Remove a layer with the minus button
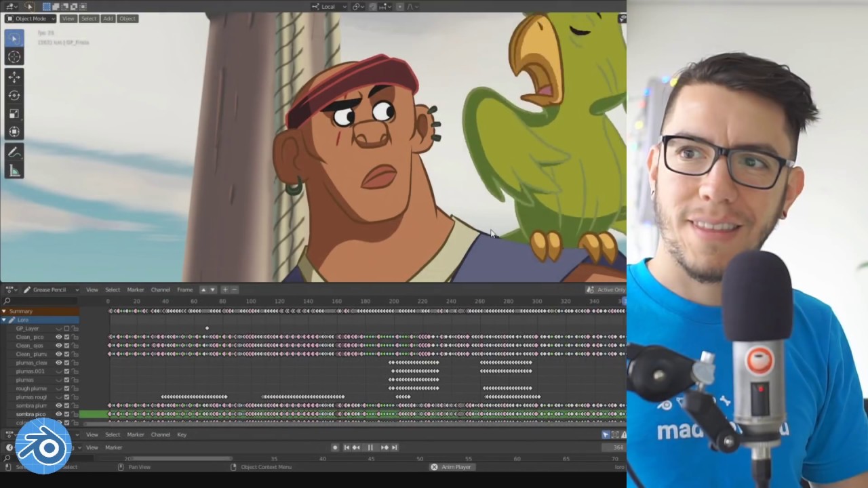Screen dimensions: 868x488 click(235, 289)
